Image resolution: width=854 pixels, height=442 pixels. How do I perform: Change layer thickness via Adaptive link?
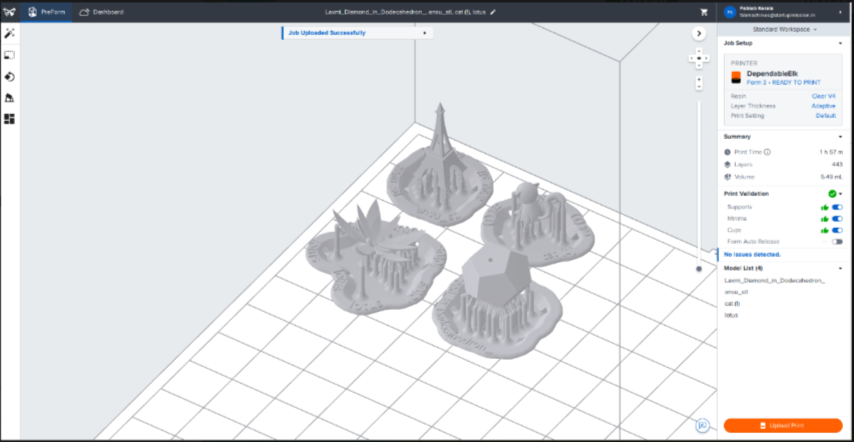pos(824,106)
